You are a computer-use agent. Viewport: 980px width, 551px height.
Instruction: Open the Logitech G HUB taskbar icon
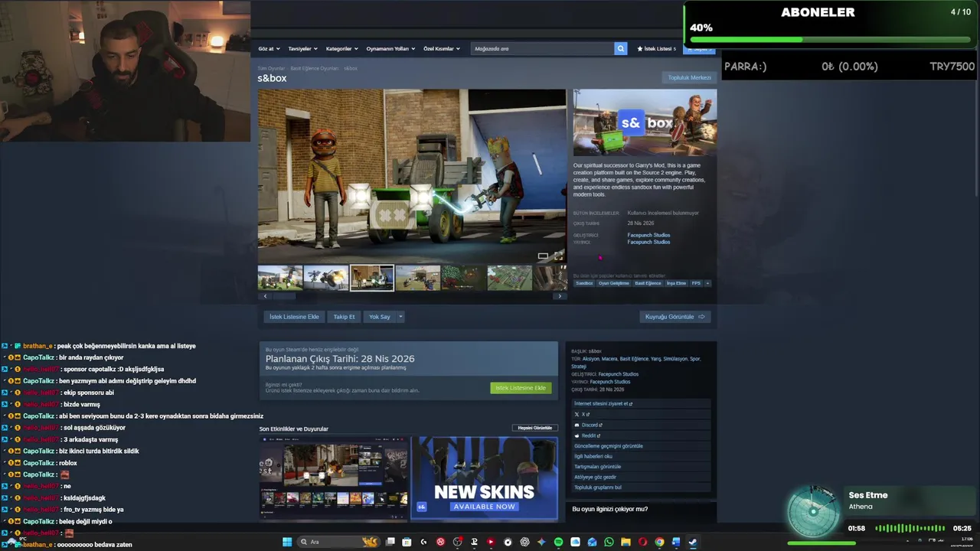(423, 542)
